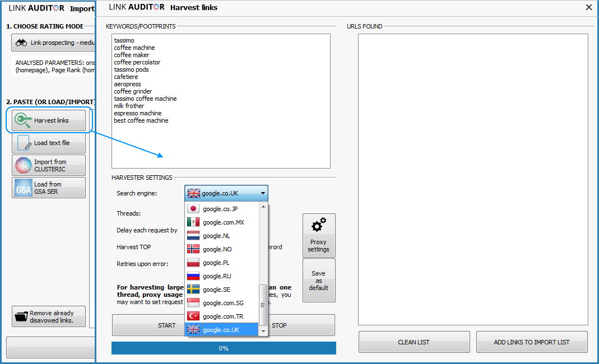
Task: Choose google.com.TR option
Action: coord(222,316)
